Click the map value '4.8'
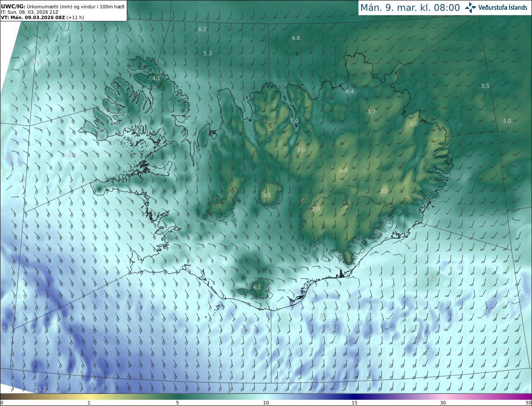Viewport: 532px width, 406px height. coord(296,38)
